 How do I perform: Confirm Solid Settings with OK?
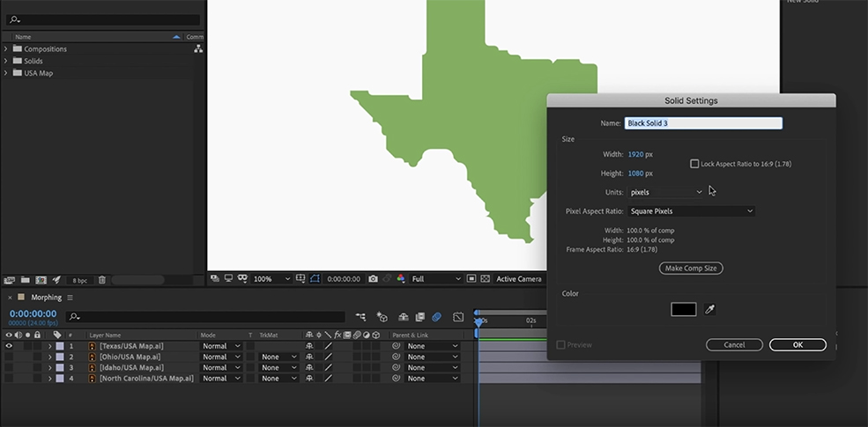[798, 344]
